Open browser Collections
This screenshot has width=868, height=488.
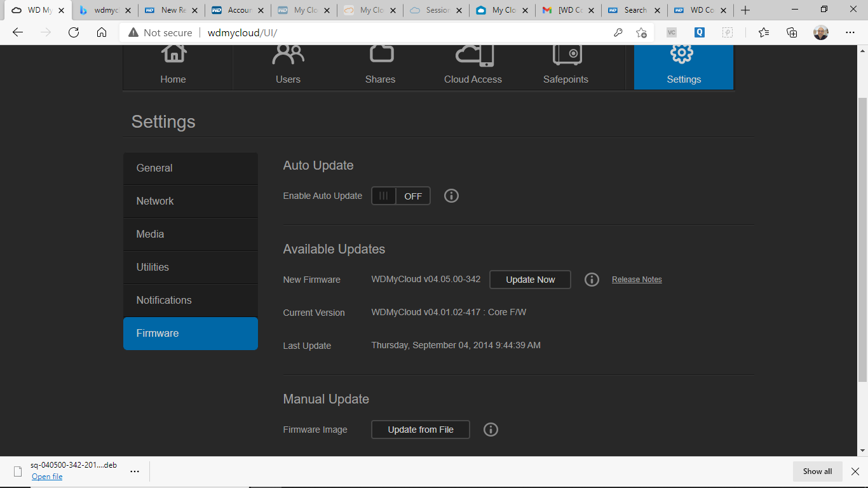(792, 32)
